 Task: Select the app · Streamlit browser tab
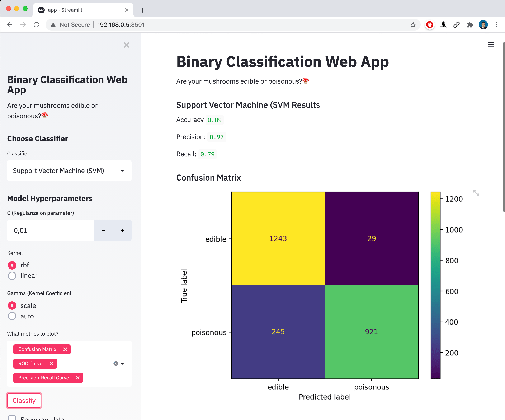point(83,10)
